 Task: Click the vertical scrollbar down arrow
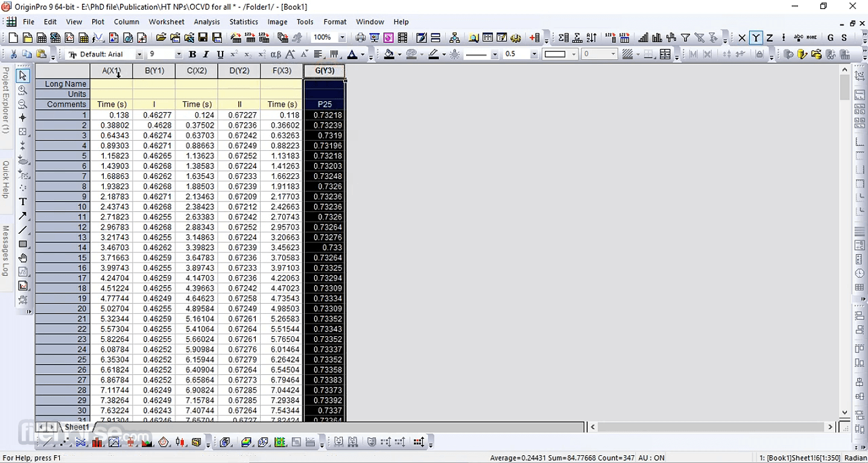coord(844,412)
